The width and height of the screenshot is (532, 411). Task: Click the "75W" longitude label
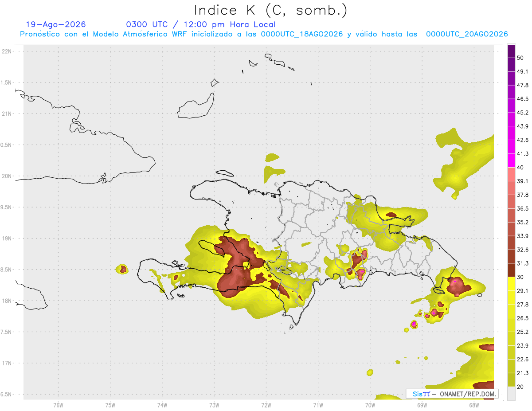coord(110,405)
